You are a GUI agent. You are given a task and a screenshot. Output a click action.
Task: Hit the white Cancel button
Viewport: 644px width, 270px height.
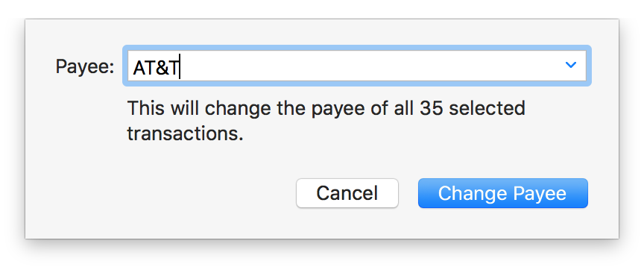click(347, 193)
